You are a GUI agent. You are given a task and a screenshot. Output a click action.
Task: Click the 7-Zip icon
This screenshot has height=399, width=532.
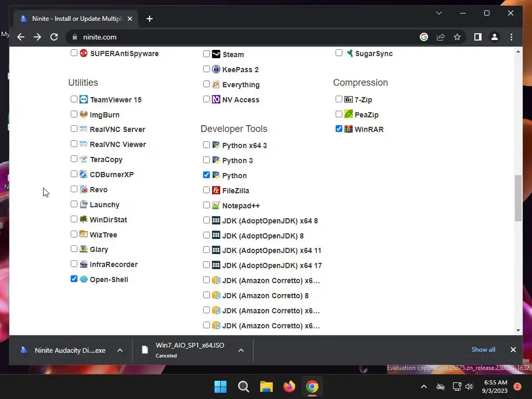tap(349, 99)
